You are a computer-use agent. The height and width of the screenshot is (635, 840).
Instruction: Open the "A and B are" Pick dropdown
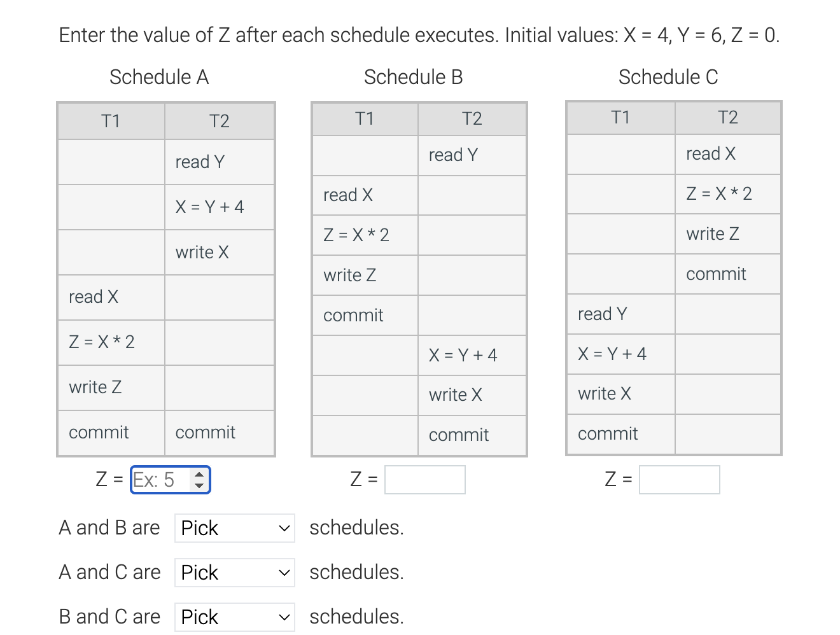coord(234,527)
